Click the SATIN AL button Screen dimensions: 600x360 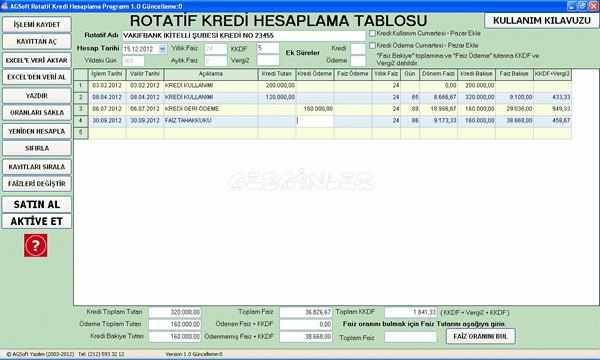tap(37, 204)
